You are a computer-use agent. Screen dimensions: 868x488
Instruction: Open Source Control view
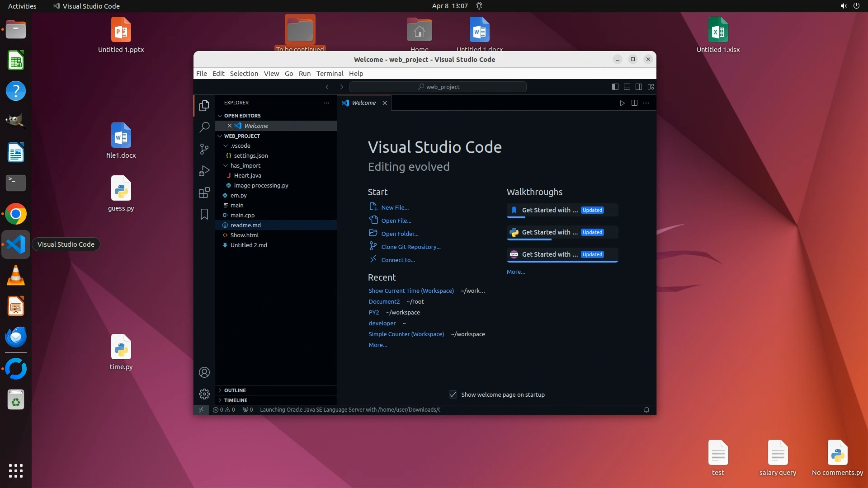pyautogui.click(x=204, y=149)
